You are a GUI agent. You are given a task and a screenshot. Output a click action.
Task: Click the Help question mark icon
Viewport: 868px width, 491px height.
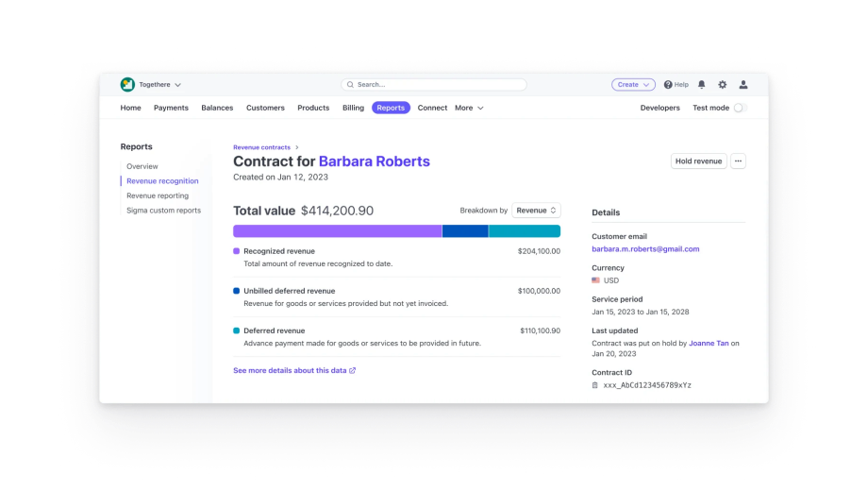pos(668,85)
